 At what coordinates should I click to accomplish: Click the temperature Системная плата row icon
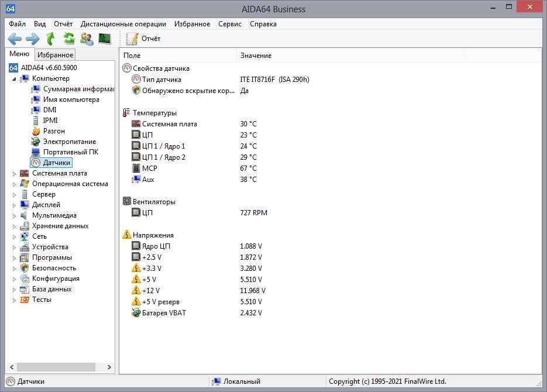click(x=136, y=123)
